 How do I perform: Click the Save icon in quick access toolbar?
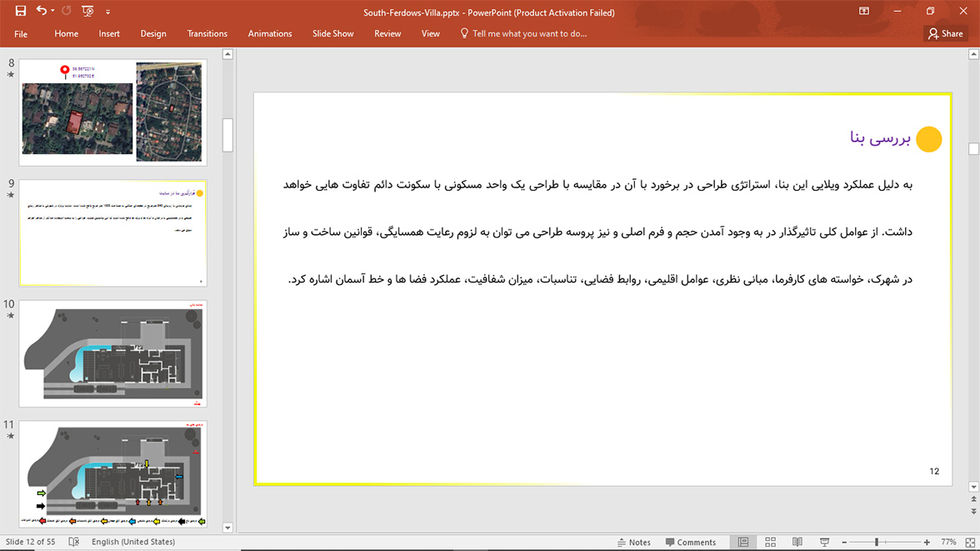pyautogui.click(x=21, y=11)
